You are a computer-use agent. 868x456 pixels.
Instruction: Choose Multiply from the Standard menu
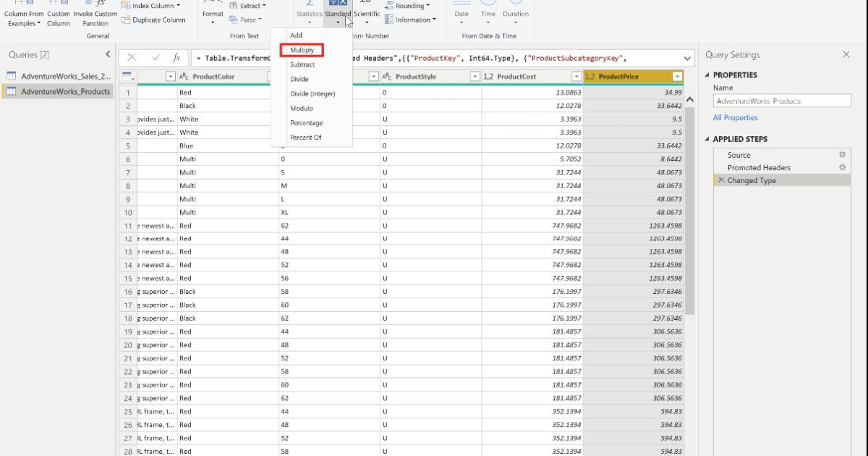coord(302,50)
